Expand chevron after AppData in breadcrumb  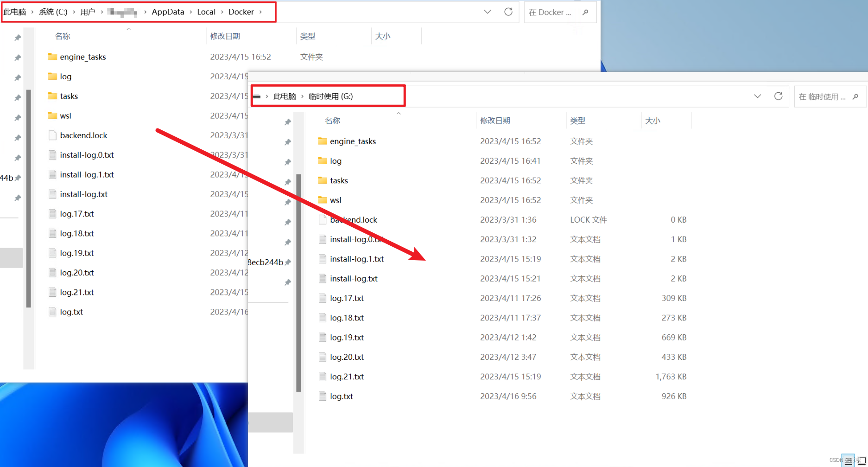point(190,12)
